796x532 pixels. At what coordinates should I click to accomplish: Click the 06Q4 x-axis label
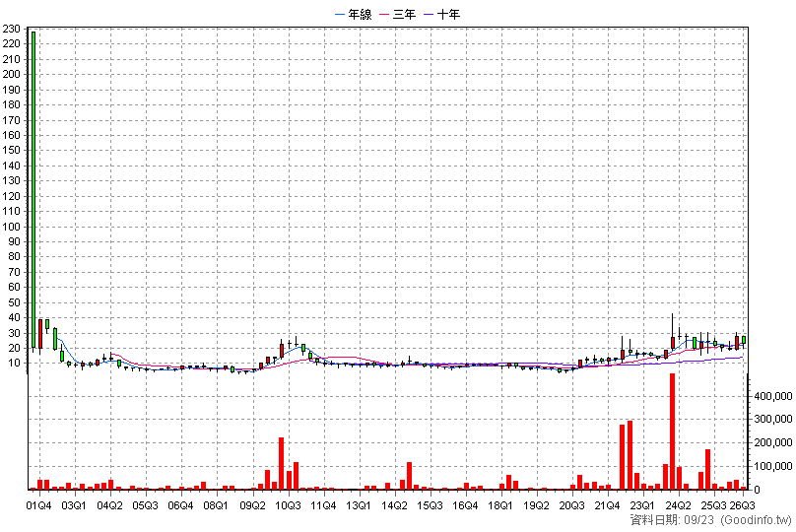tap(180, 505)
